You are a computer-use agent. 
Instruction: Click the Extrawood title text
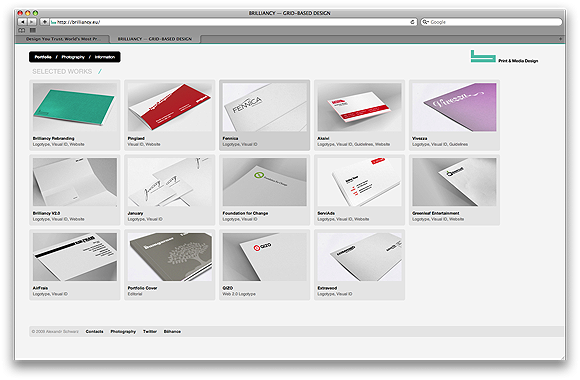[x=327, y=288]
